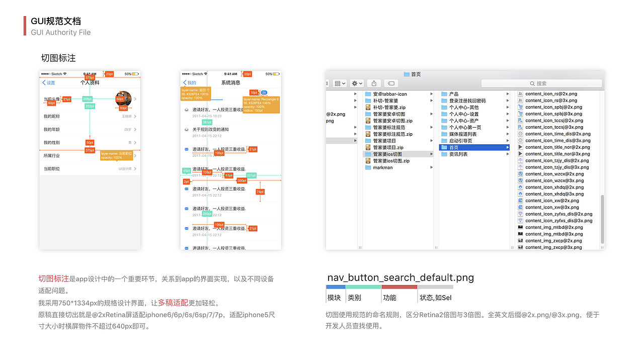Image resolution: width=644 pixels, height=362 pixels.
Task: Select the cart icon of content_icon_spbj@2x.png
Action: 520,107
